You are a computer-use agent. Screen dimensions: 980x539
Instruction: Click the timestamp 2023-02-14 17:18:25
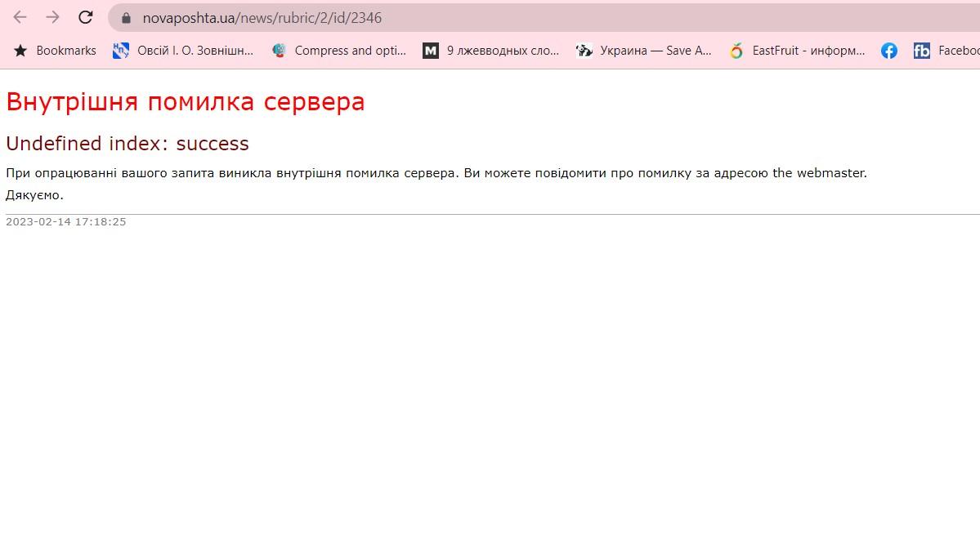65,221
